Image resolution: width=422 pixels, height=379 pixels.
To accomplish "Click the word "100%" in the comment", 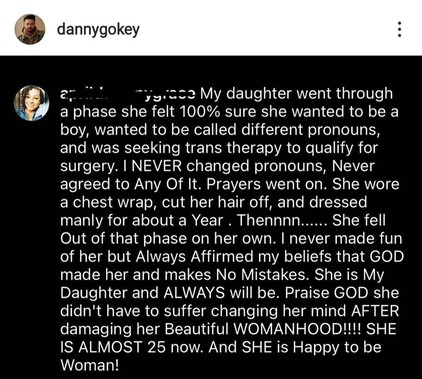I will [x=200, y=112].
